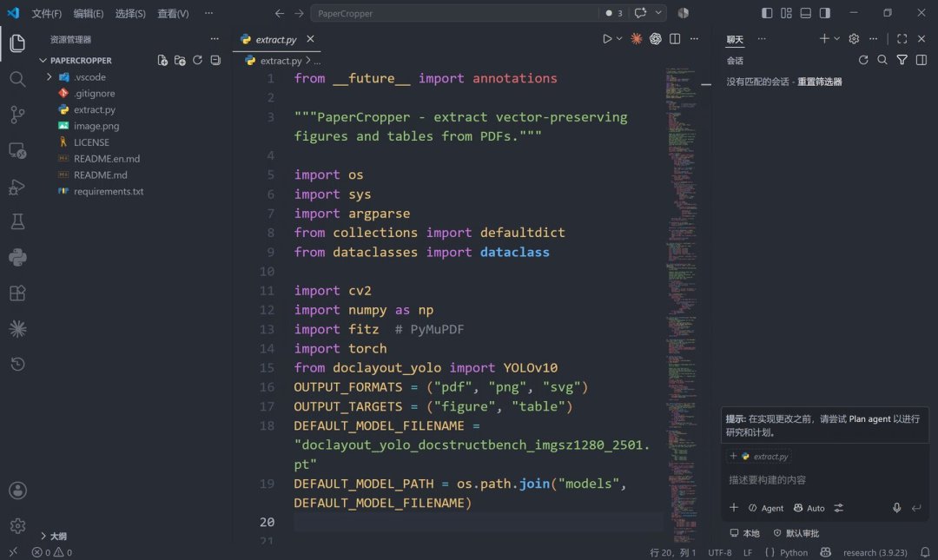The image size is (938, 560).
Task: Refresh the Explorer file tree
Action: point(197,61)
